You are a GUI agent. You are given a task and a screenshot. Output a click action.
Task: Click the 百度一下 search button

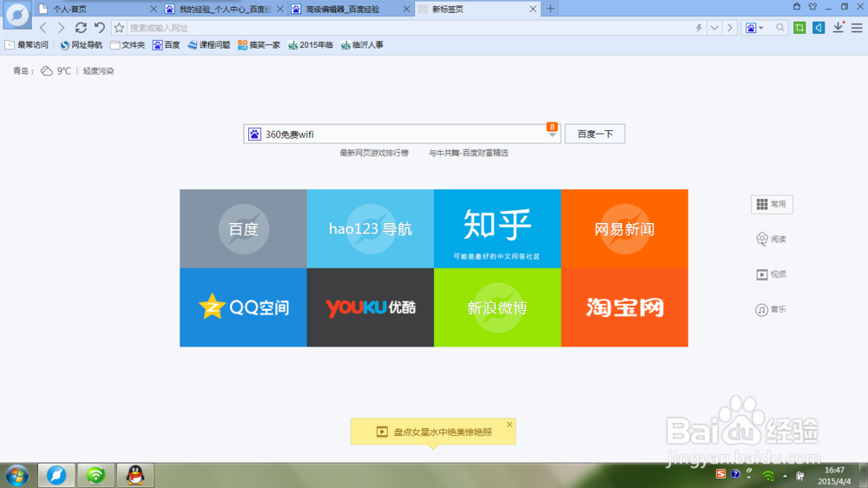coord(595,134)
